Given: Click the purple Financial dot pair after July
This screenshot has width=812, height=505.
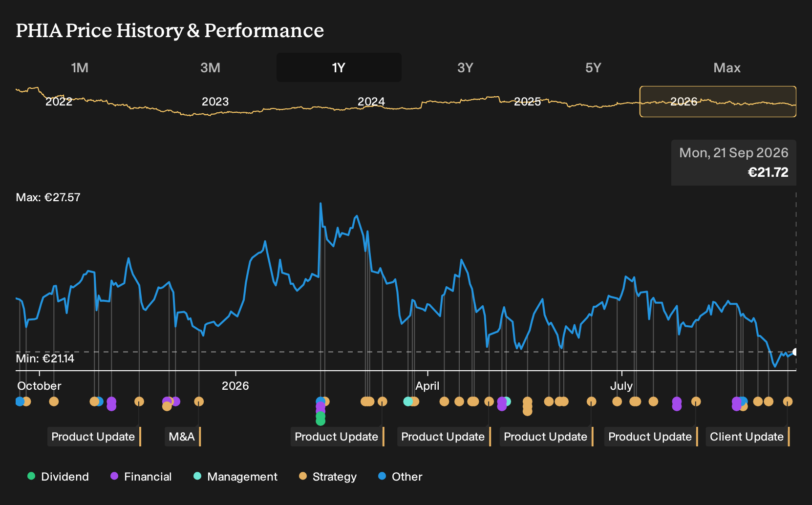Looking at the screenshot, I should (677, 404).
